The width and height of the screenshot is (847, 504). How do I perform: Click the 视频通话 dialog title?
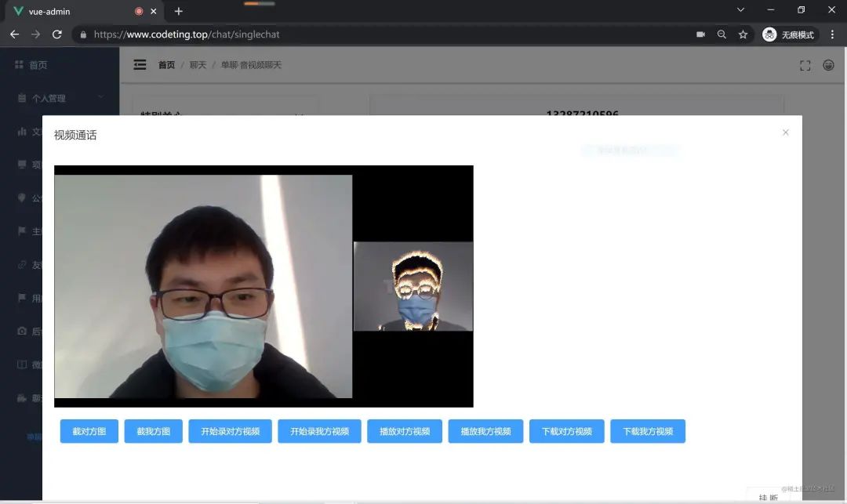tap(75, 135)
